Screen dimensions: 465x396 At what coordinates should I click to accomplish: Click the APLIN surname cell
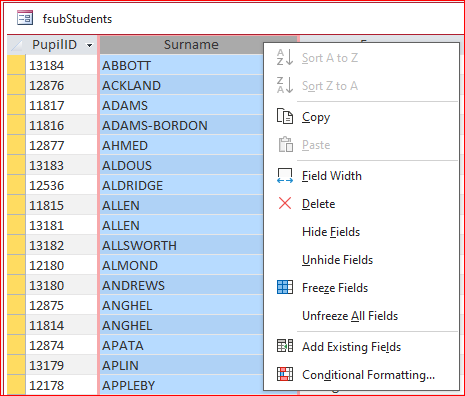click(182, 365)
